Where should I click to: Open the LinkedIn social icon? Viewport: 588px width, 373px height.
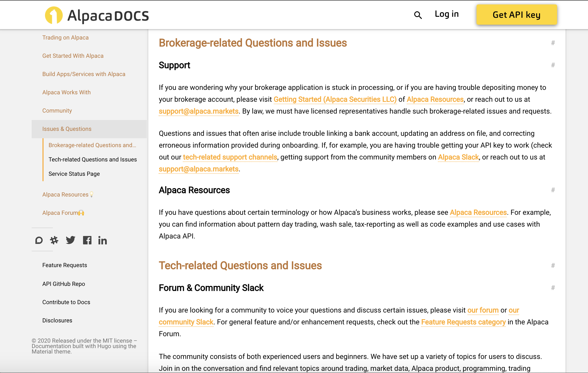pyautogui.click(x=102, y=240)
